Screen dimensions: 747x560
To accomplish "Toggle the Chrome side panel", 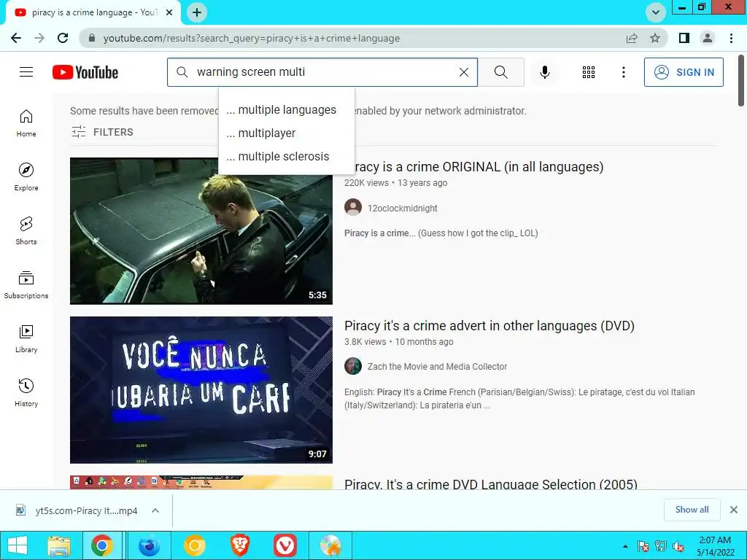I will (x=684, y=38).
